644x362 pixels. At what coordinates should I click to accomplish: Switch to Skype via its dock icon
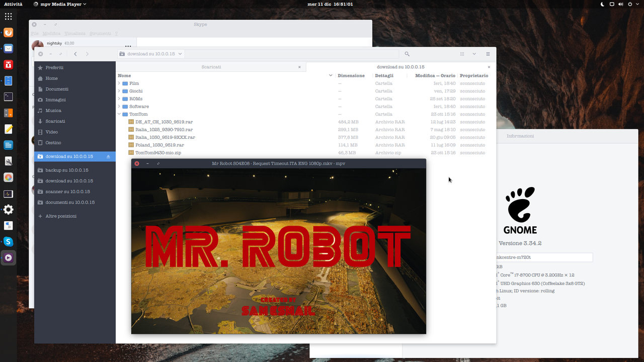click(x=8, y=242)
